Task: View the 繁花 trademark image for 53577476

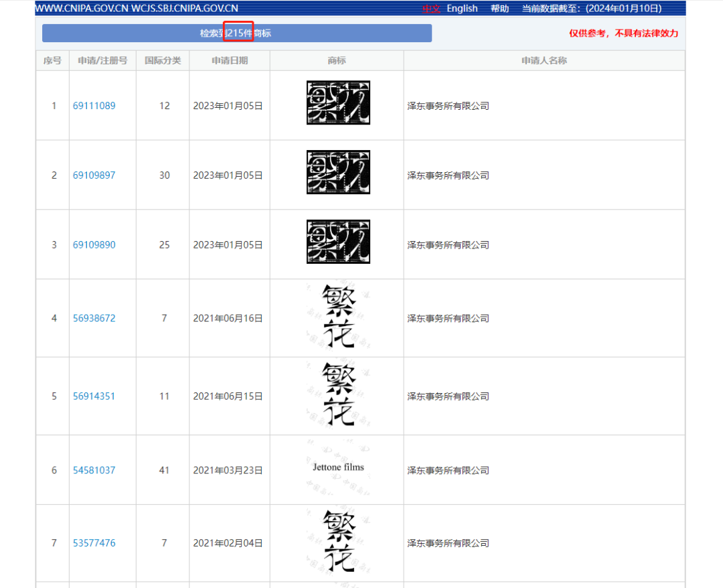Action: coord(339,540)
